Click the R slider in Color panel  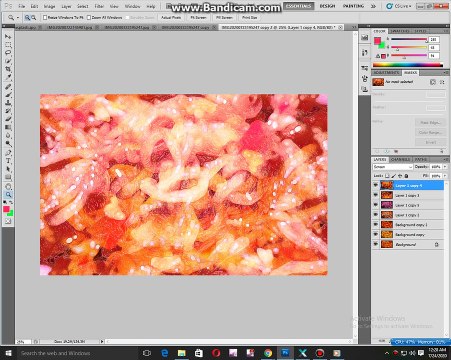click(409, 40)
